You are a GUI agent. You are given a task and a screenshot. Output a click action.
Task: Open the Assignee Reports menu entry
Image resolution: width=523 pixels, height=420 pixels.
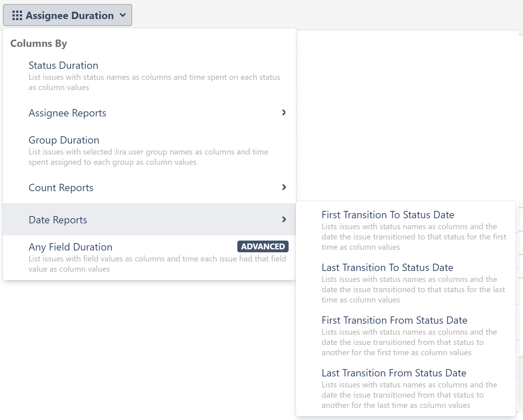(67, 113)
